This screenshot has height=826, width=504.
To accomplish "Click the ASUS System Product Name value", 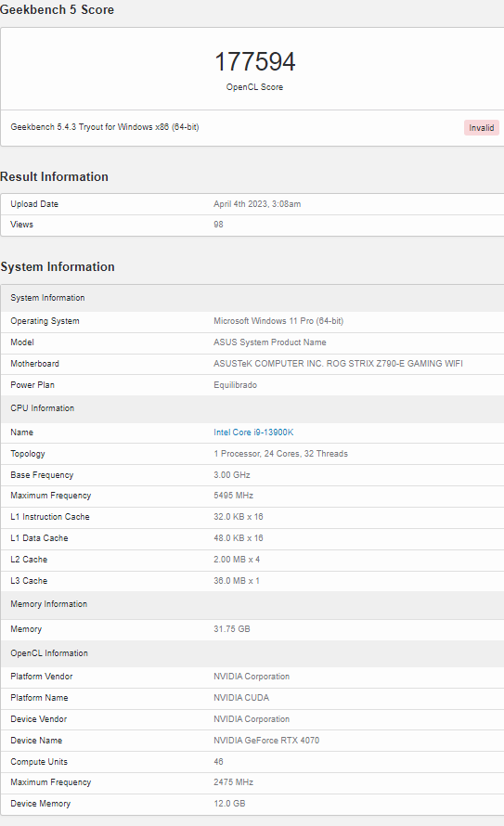I will click(x=270, y=342).
